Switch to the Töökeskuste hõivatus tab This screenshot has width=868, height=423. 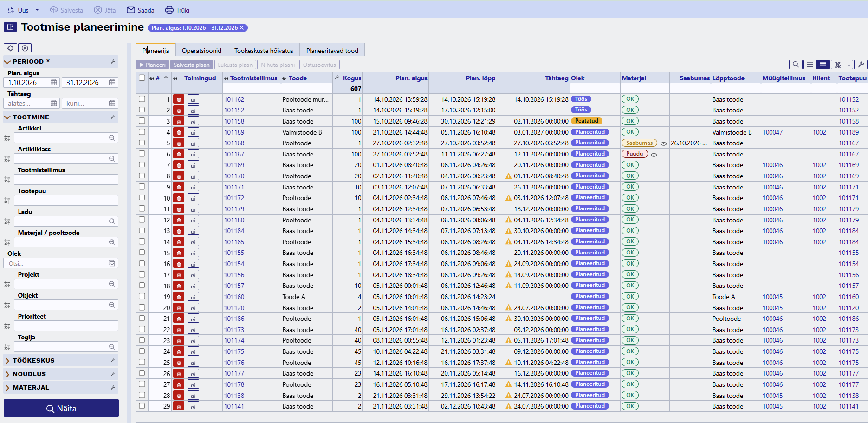[x=264, y=51]
